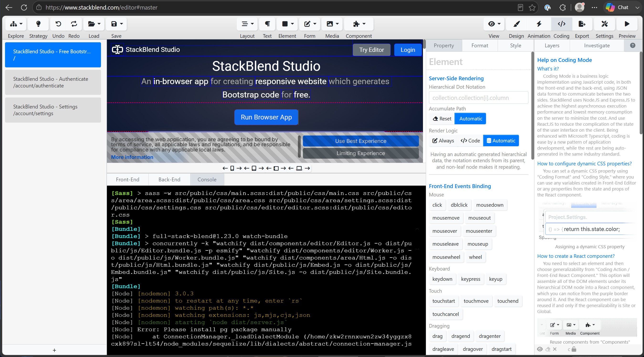This screenshot has height=357, width=644.
Task: Open the Animation lightning panel
Action: point(539,24)
